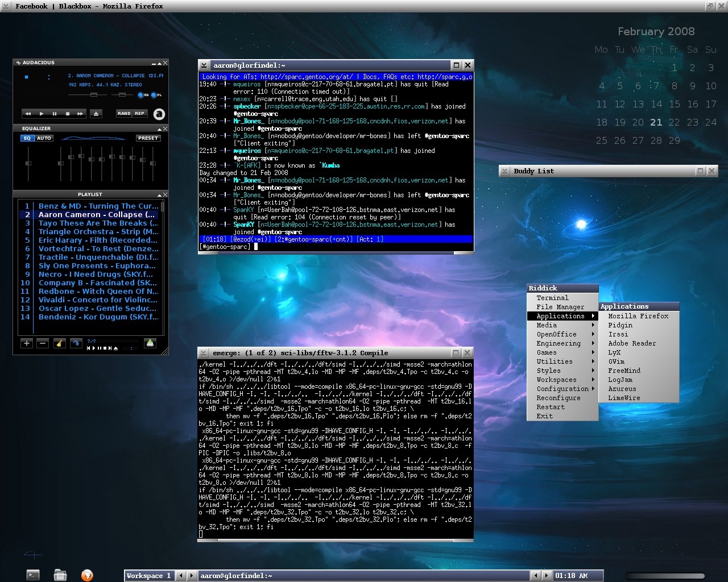Image resolution: width=728 pixels, height=582 pixels.
Task: Click the equalizer preamp slider
Action: click(x=28, y=163)
